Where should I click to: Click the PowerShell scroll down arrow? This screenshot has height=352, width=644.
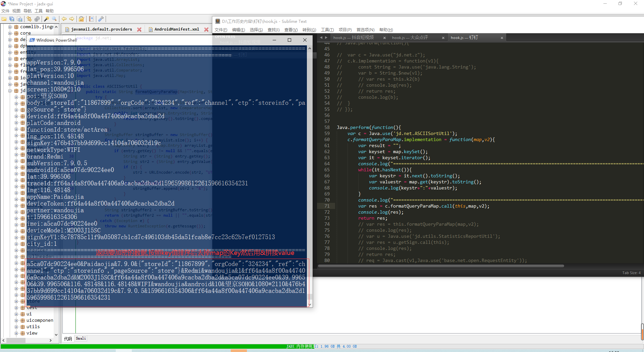(x=310, y=304)
